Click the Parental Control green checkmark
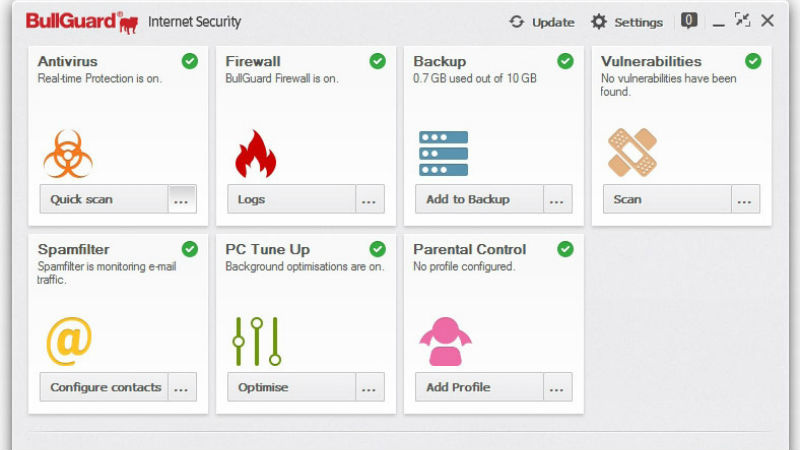Image resolution: width=800 pixels, height=450 pixels. [565, 249]
